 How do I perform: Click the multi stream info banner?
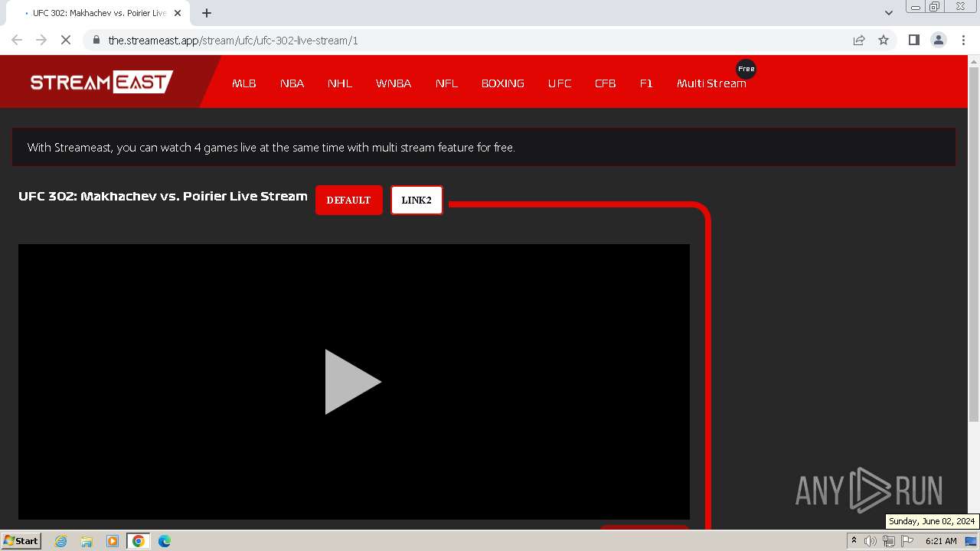(484, 147)
